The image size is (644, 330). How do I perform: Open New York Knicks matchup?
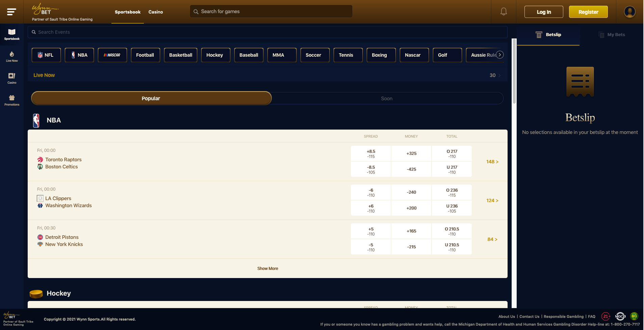coord(64,244)
